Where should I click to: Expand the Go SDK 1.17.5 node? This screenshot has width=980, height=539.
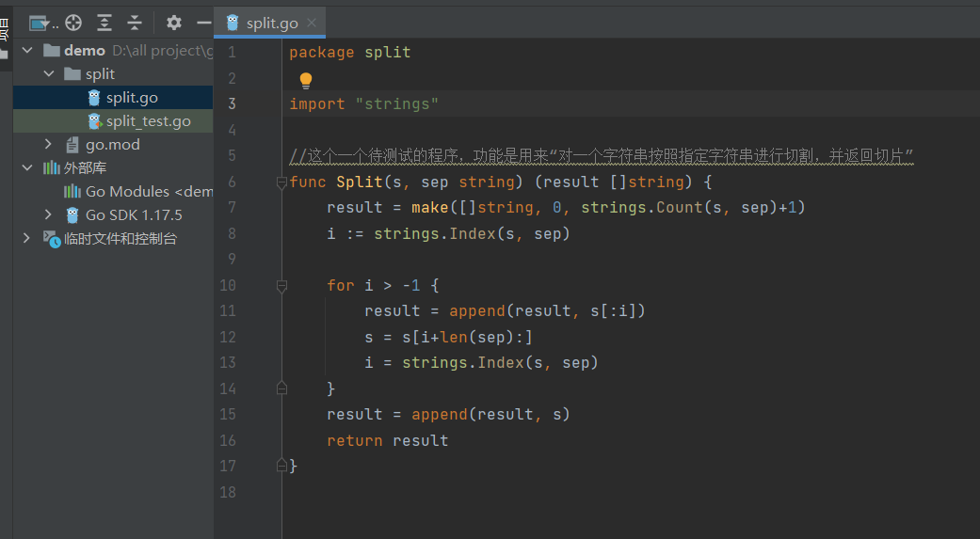click(x=49, y=215)
